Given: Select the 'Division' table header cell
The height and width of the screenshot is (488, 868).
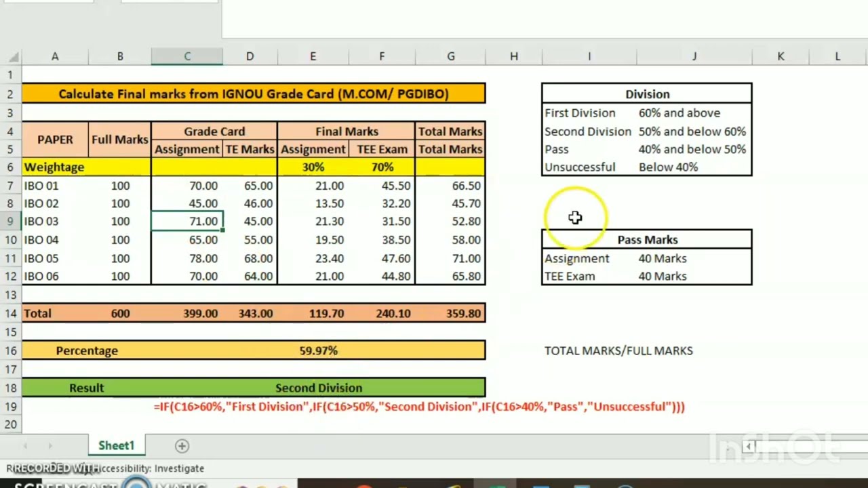Looking at the screenshot, I should [x=647, y=94].
